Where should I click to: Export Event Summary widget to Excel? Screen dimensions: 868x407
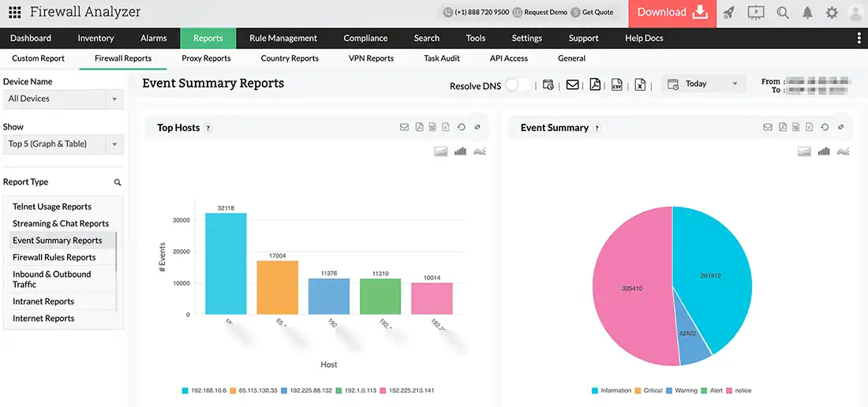810,127
